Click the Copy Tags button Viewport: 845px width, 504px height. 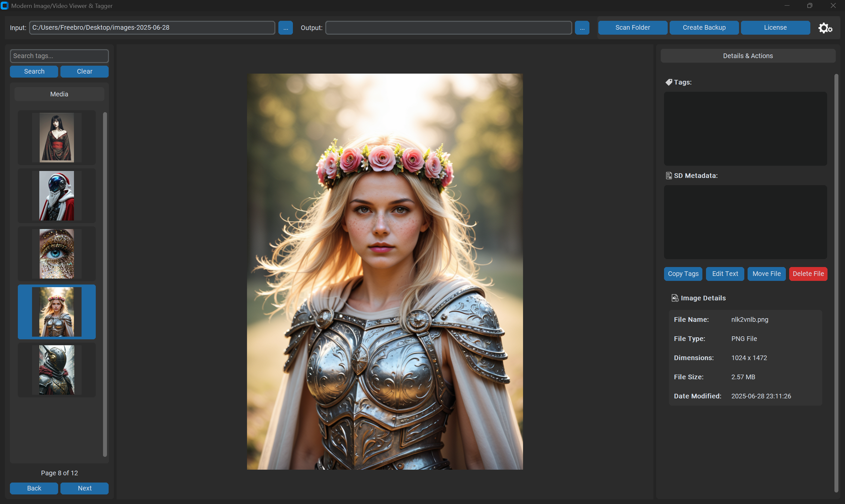pos(683,274)
